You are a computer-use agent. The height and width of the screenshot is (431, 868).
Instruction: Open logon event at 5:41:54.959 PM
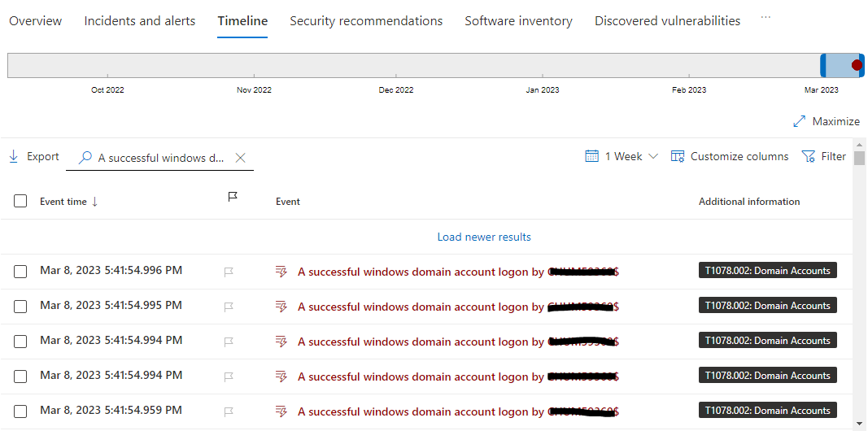point(458,411)
